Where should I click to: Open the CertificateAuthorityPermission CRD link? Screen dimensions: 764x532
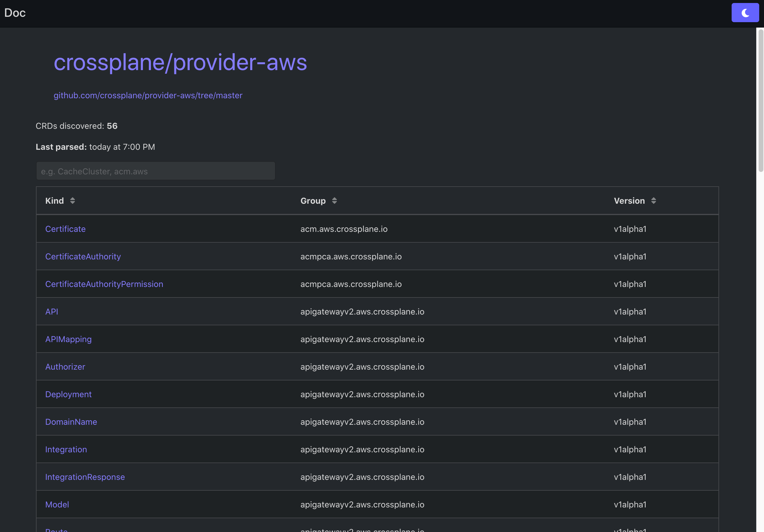click(x=104, y=284)
